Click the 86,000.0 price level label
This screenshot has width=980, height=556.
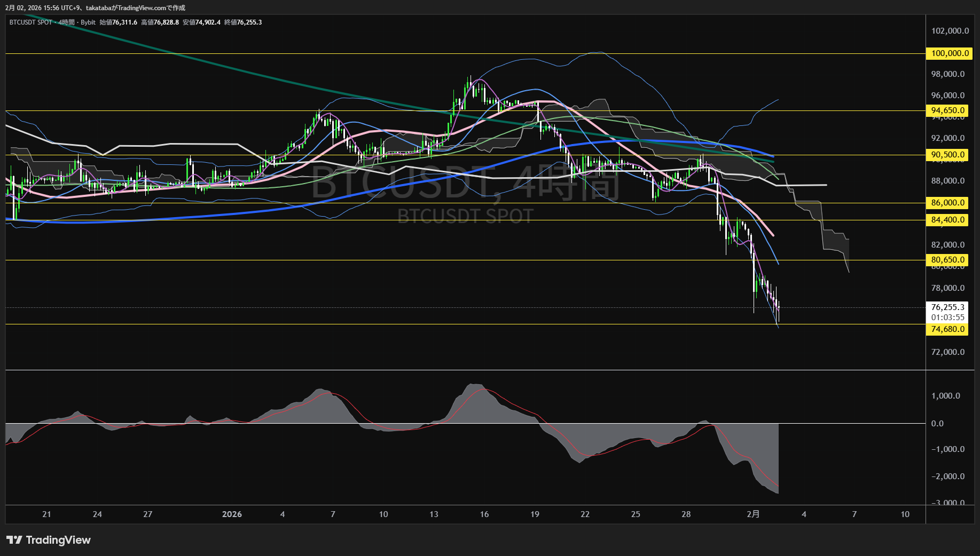[946, 203]
